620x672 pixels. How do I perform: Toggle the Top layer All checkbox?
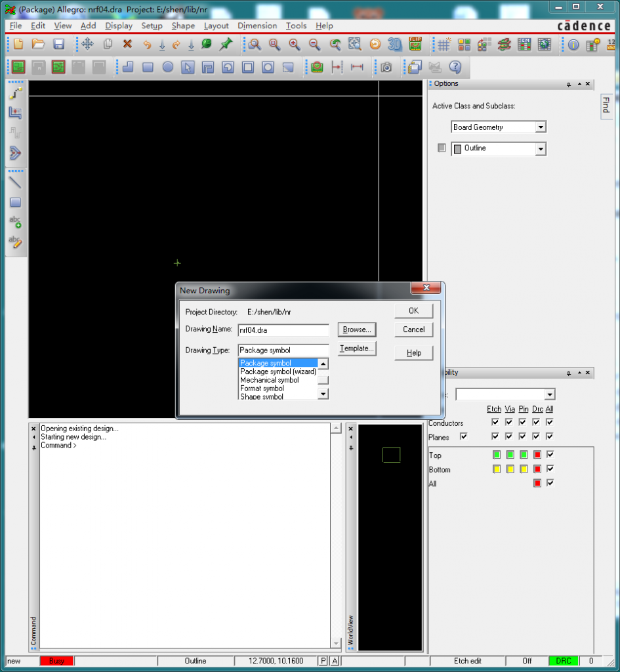coord(550,455)
